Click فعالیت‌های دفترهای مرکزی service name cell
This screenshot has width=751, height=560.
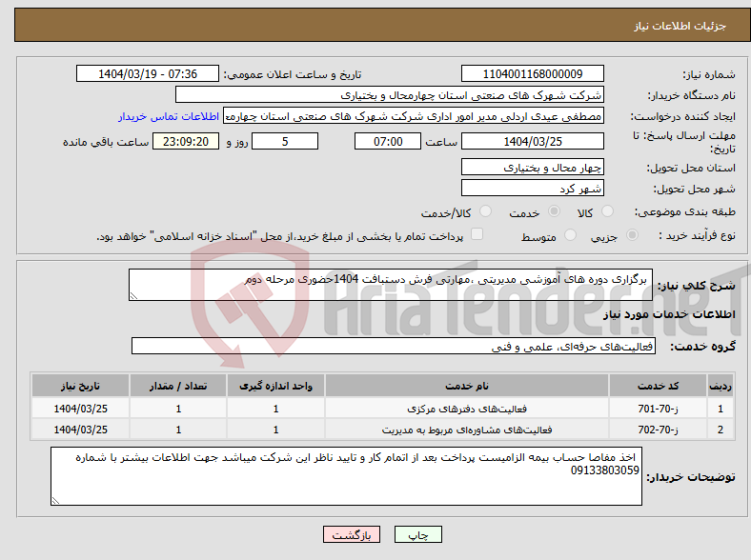(x=467, y=409)
